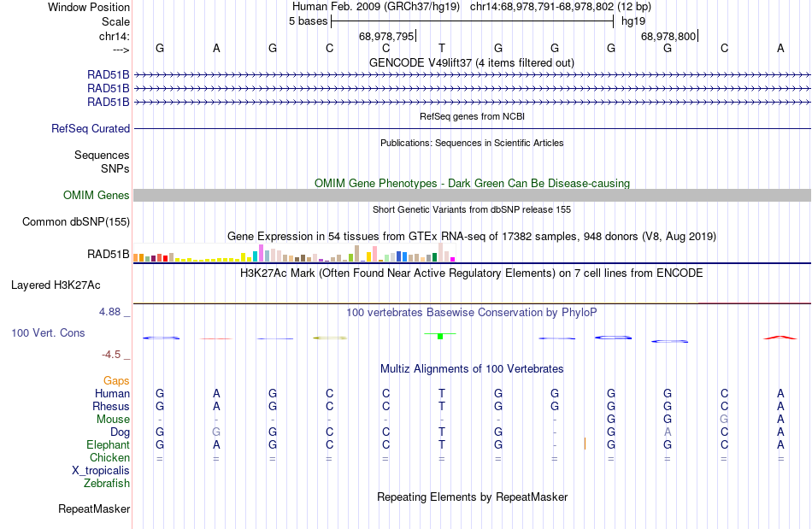Click the ---> strand direction arrow label
This screenshot has width=812, height=529.
121,50
